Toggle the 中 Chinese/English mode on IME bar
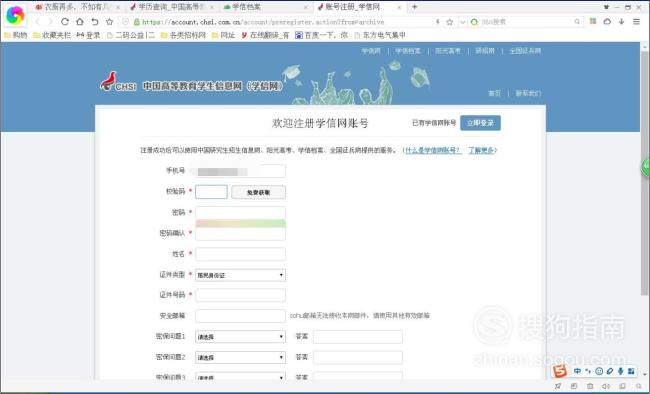650x394 pixels. pyautogui.click(x=577, y=371)
